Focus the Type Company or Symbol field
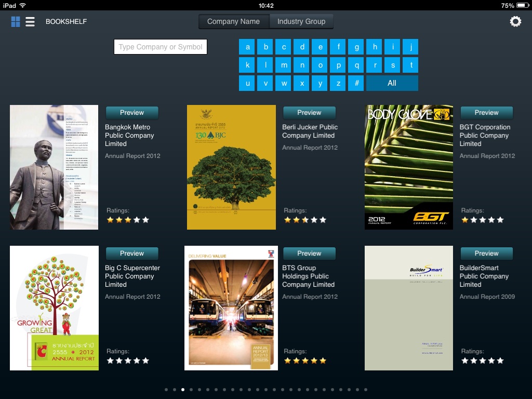Viewport: 532px width, 399px height. (161, 47)
